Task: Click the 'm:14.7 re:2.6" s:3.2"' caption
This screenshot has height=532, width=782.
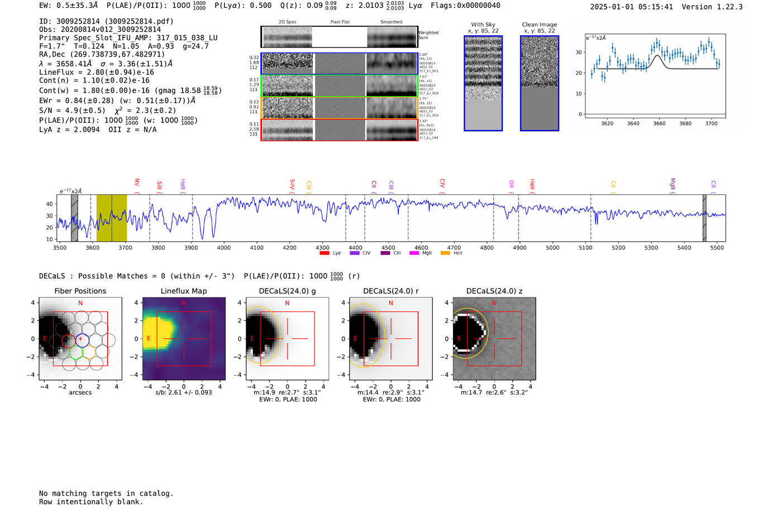Action: (x=494, y=392)
